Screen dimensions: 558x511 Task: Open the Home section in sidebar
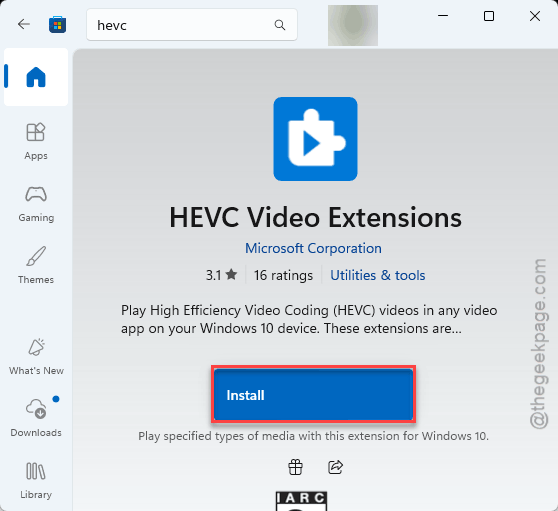click(36, 77)
